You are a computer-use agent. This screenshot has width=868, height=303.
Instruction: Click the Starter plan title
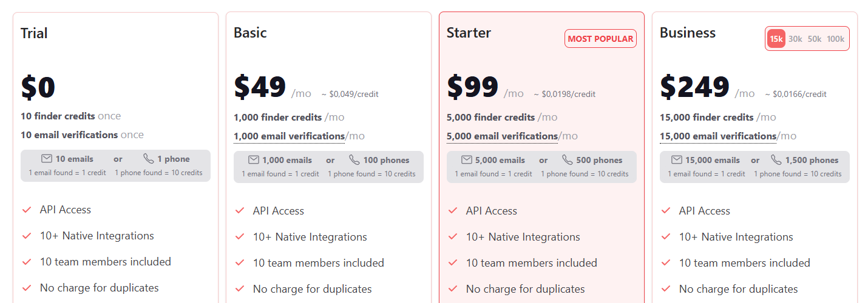[469, 33]
